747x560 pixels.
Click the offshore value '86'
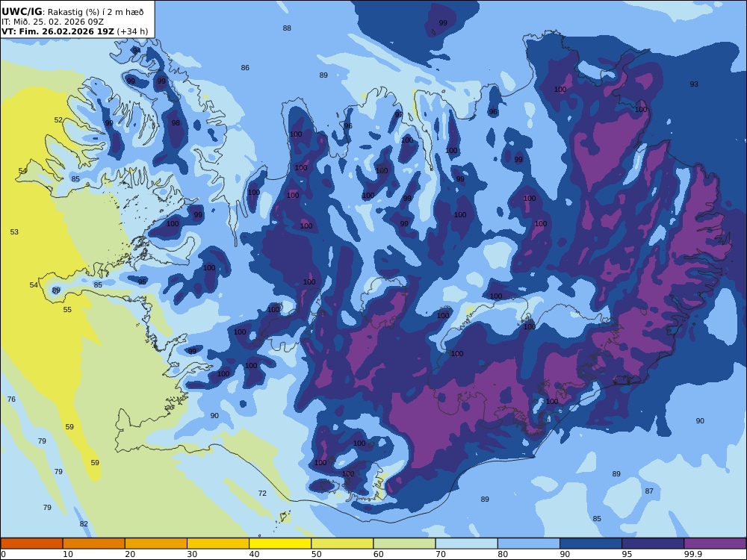[245, 68]
